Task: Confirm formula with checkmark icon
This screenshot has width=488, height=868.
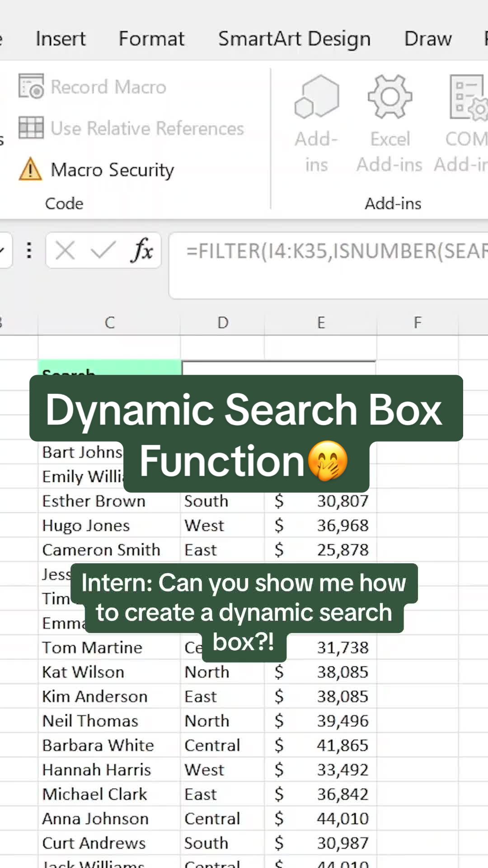Action: click(103, 250)
